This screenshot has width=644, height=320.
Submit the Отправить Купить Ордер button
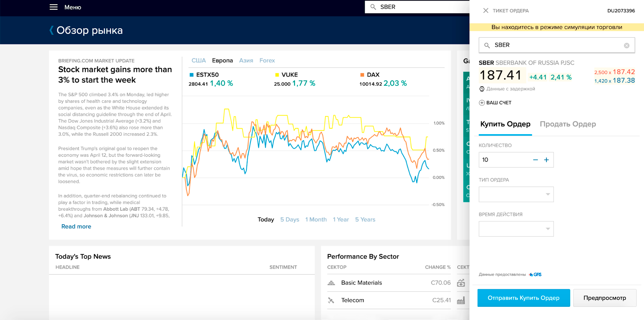[524, 298]
